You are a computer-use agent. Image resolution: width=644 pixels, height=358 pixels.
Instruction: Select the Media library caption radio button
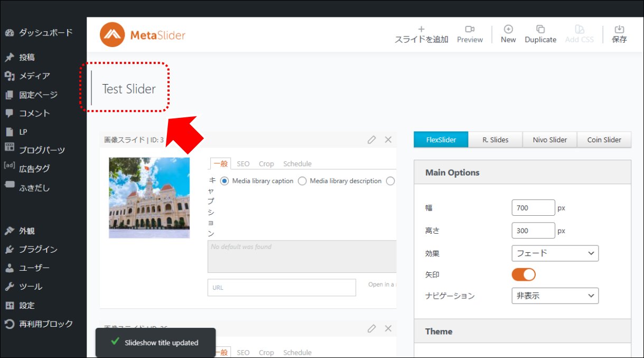coord(225,181)
